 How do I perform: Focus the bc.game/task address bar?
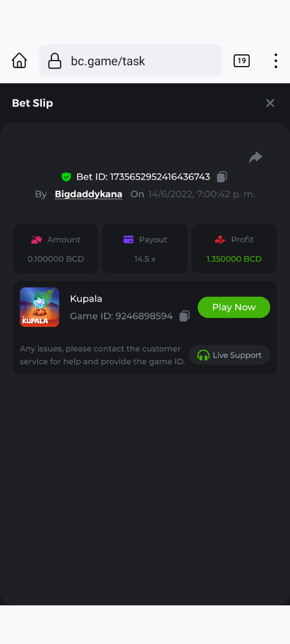tap(130, 61)
